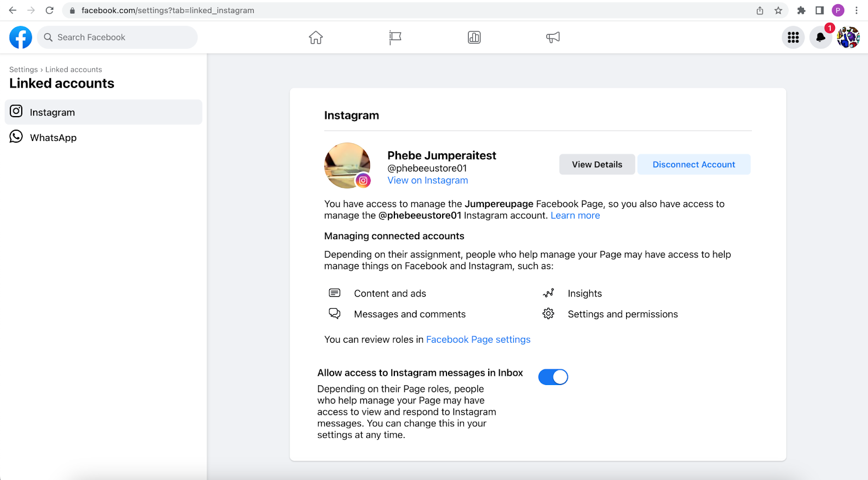Click the View Details button

pos(597,164)
